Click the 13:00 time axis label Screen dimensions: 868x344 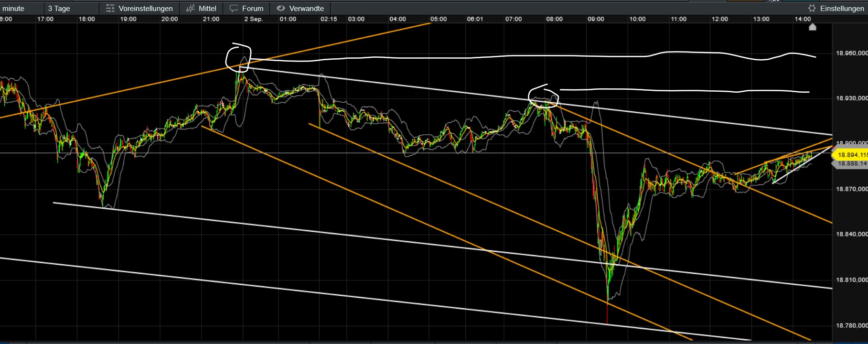761,19
